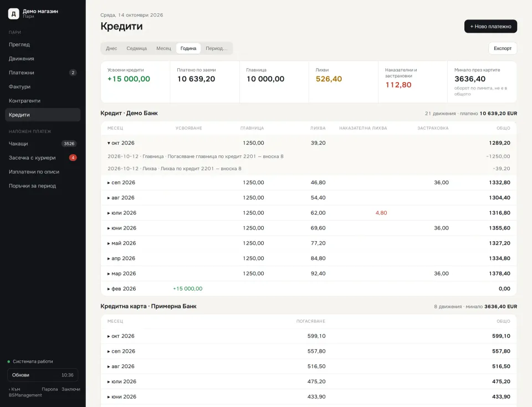The height and width of the screenshot is (407, 532).
Task: Expand the май 2026 loan row
Action: (309, 243)
